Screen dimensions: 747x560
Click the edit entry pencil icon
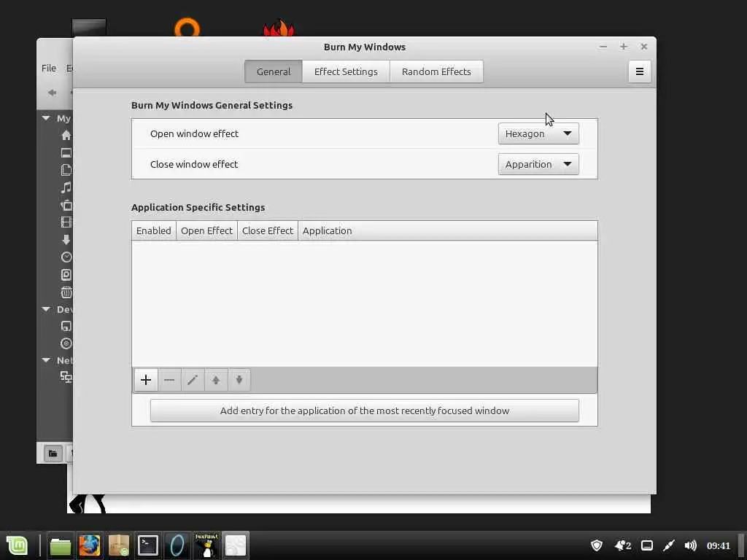point(193,380)
